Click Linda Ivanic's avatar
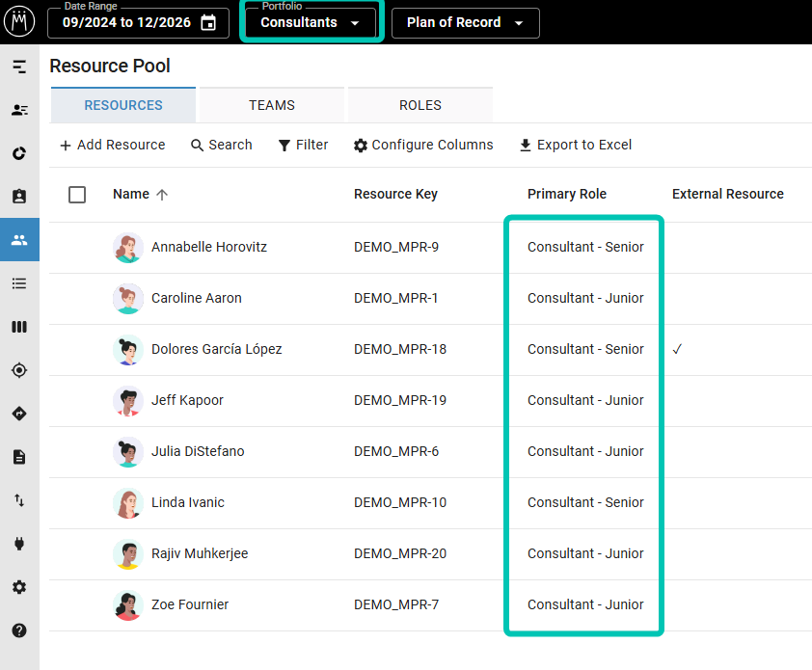Image resolution: width=812 pixels, height=670 pixels. [x=128, y=503]
